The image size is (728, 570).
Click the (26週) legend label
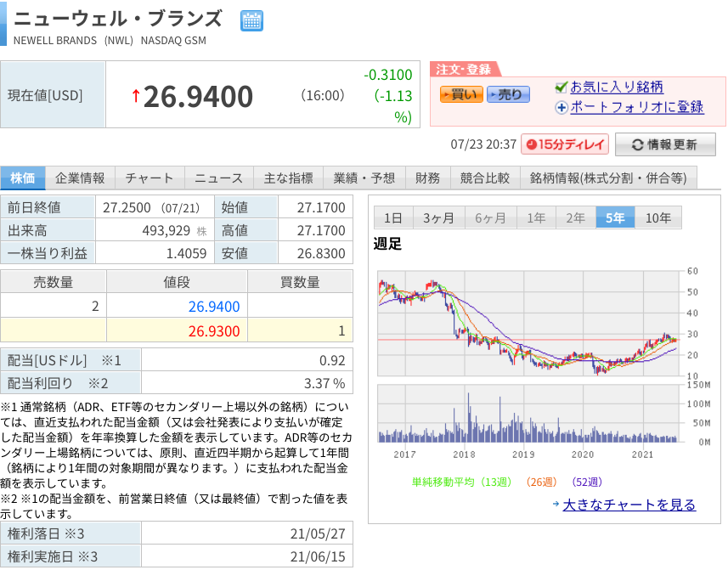click(x=541, y=482)
